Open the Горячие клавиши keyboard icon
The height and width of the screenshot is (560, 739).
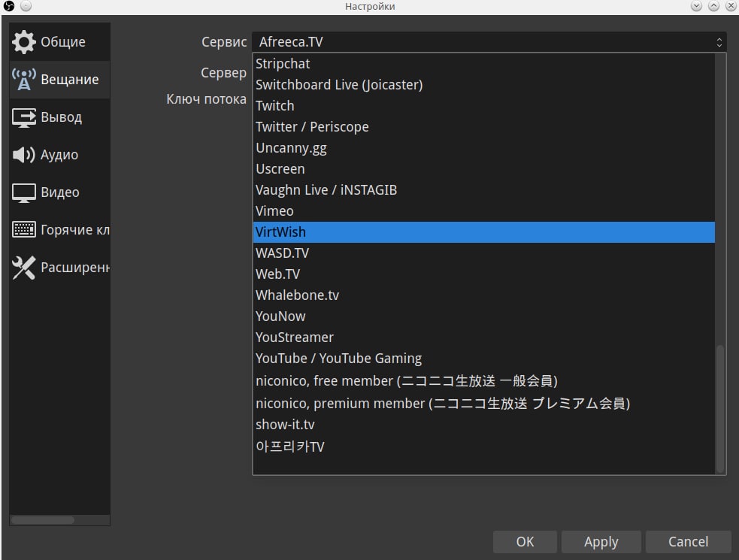coord(23,229)
